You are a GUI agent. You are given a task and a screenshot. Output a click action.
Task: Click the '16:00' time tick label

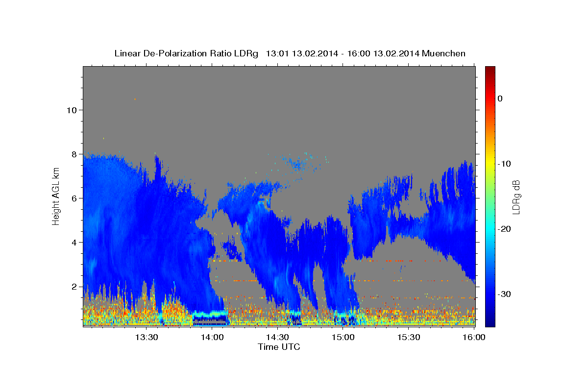473,338
